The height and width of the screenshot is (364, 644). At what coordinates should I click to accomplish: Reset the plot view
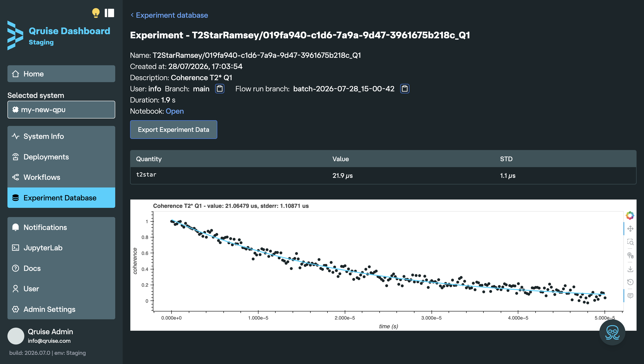(630, 282)
